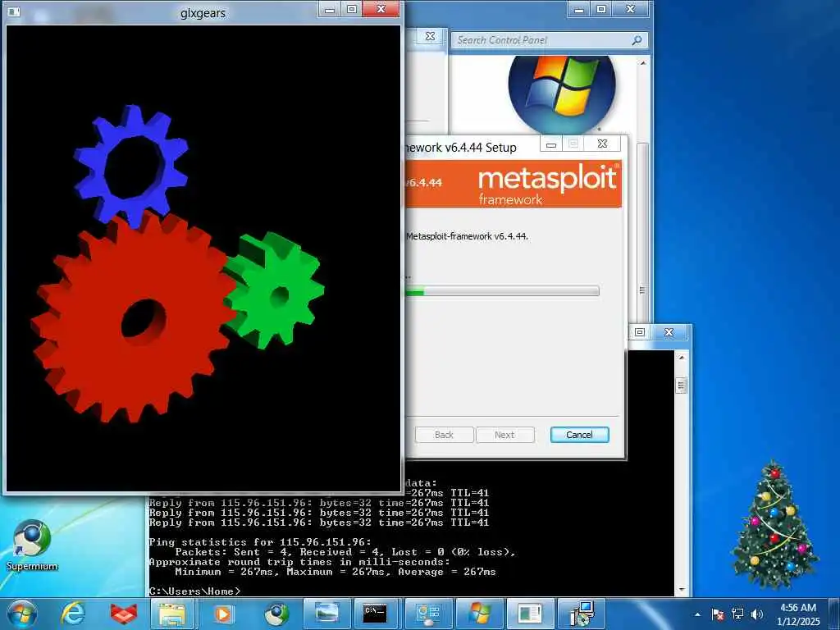Image resolution: width=840 pixels, height=630 pixels.
Task: Click the Control Panel scrollbar thumb grip
Action: pyautogui.click(x=643, y=290)
